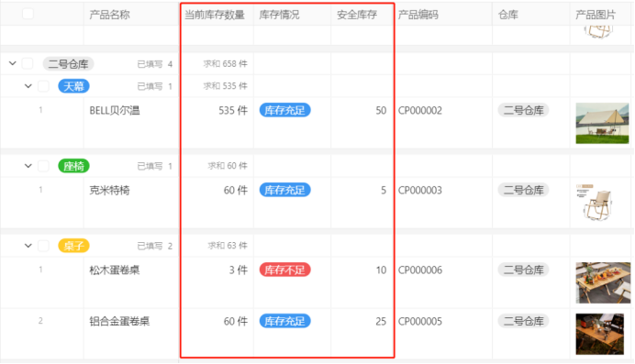Click the 求和 658 件 group summary
This screenshot has height=364, width=635.
(x=225, y=64)
